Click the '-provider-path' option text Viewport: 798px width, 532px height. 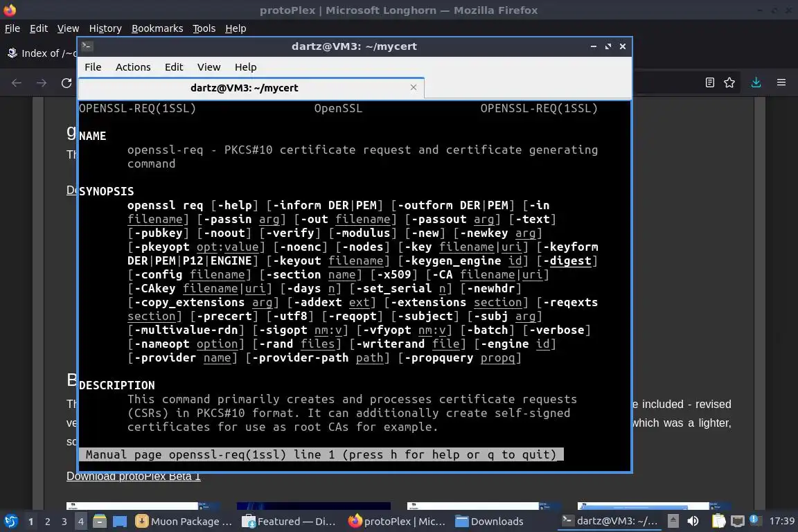300,358
